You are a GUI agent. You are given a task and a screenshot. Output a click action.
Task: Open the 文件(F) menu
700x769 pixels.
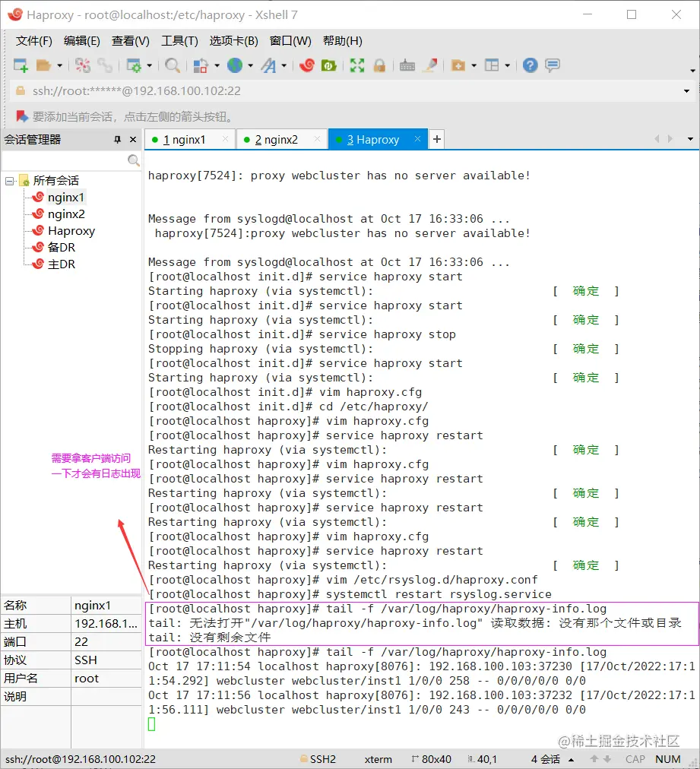34,41
